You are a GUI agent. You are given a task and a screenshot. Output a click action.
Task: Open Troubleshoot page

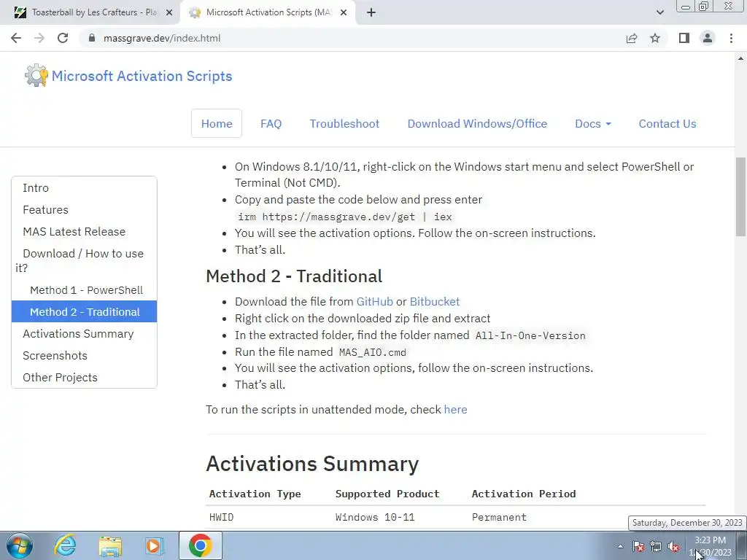tap(344, 123)
